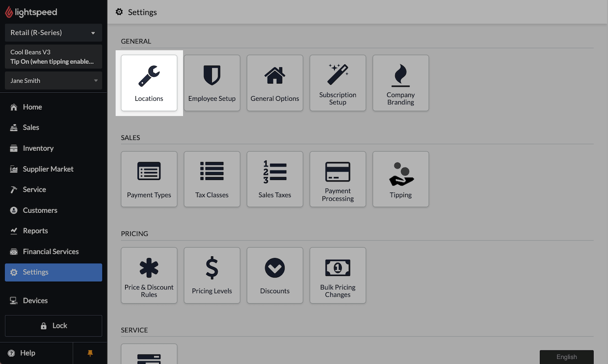Screen dimensions: 608x364
Task: Click the Lock button
Action: click(53, 326)
